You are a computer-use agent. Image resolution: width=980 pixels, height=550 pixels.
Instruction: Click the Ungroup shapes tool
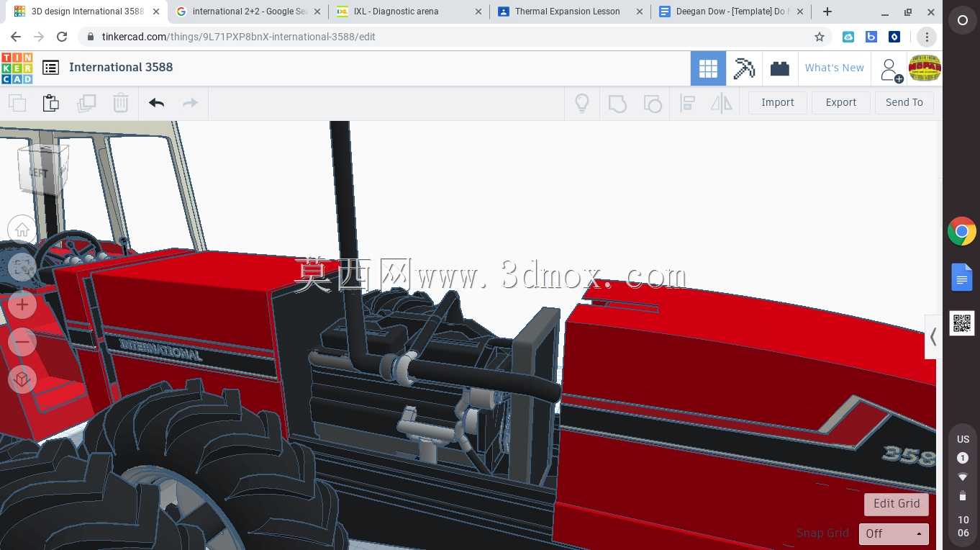(652, 103)
